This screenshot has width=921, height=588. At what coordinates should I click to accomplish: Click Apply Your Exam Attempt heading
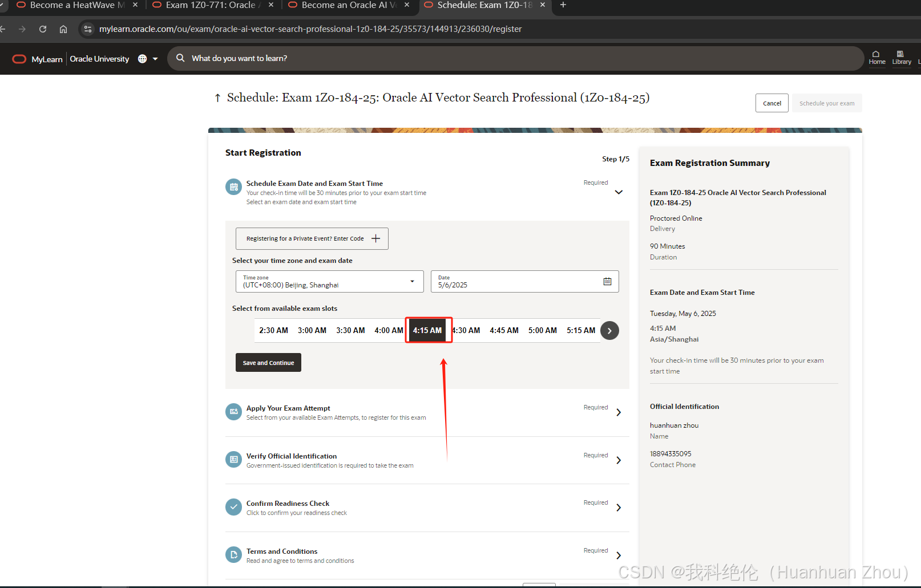pyautogui.click(x=288, y=408)
